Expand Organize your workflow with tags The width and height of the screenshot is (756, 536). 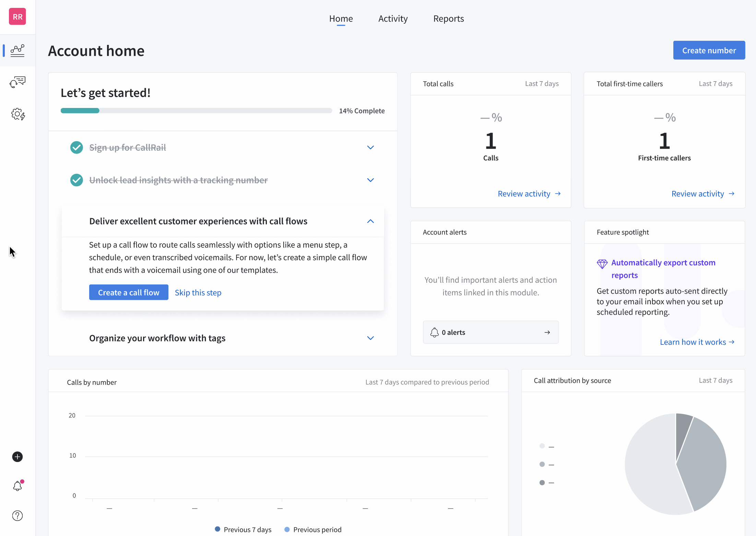[370, 338]
